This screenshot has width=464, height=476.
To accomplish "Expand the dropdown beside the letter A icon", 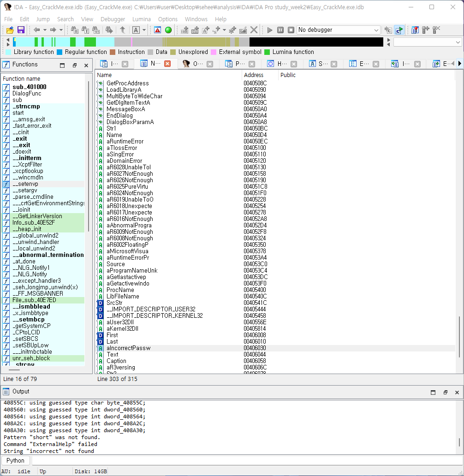I will pos(144,30).
